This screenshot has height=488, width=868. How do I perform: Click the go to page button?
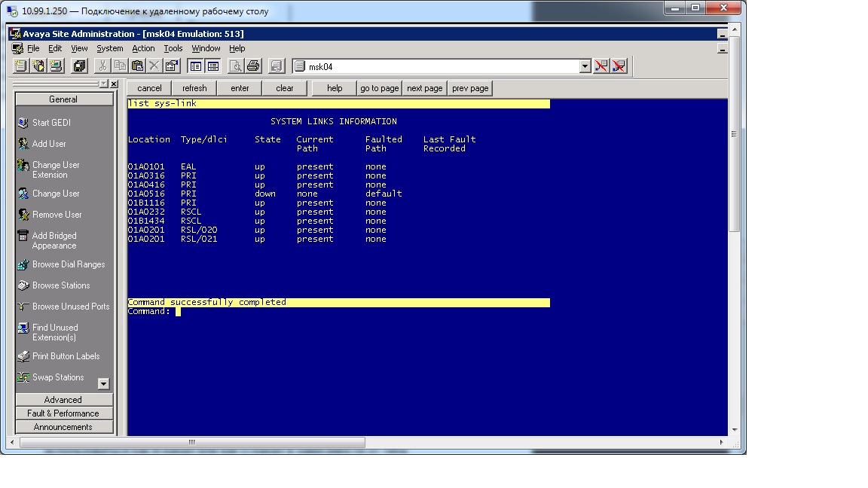pos(379,88)
